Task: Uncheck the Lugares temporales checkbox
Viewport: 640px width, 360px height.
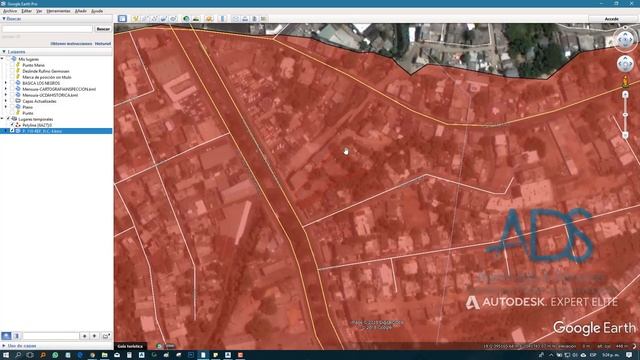Action: click(8, 119)
